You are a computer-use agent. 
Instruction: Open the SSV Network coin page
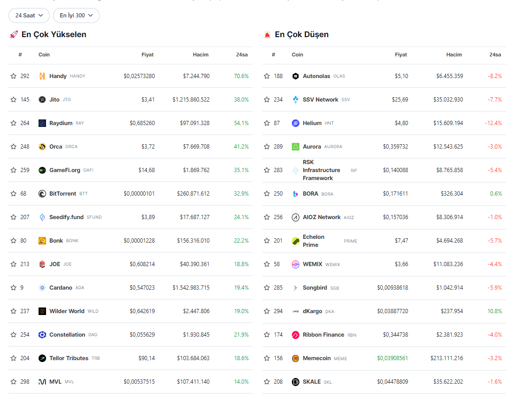320,100
